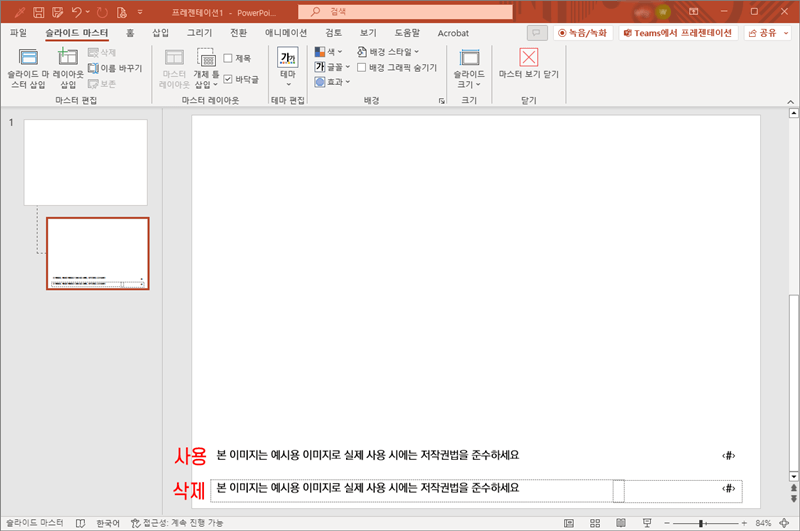Select the slide master thumbnail 1
Viewport: 800px width, 531px height.
(x=86, y=162)
